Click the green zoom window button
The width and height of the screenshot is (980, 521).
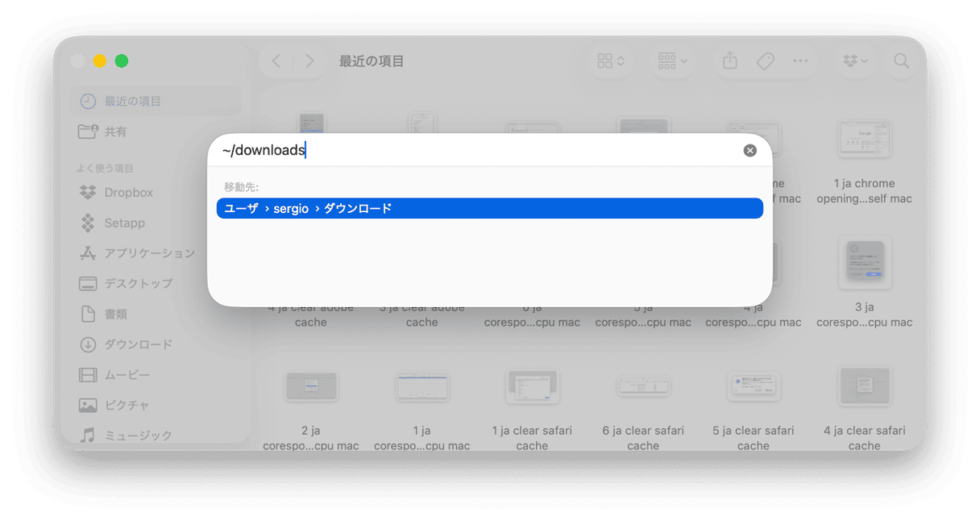[122, 61]
